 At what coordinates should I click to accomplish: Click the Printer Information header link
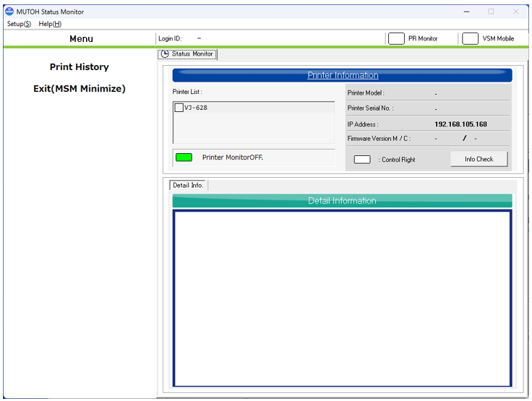[x=343, y=75]
